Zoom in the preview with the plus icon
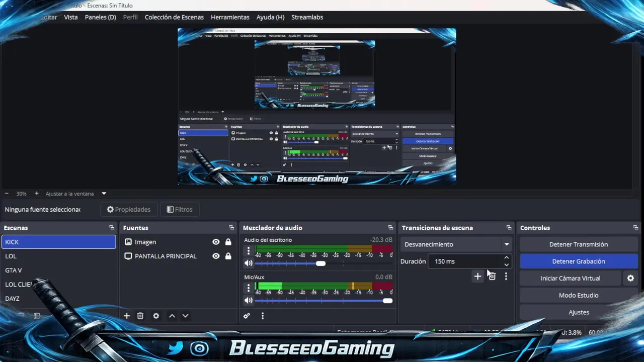 [37, 194]
